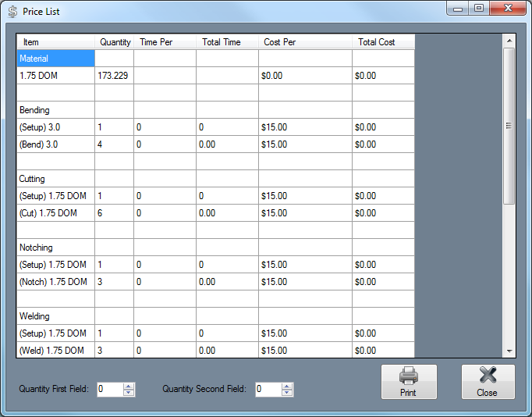Focus the Quantity Second Field input
This screenshot has width=532, height=417.
[268, 389]
